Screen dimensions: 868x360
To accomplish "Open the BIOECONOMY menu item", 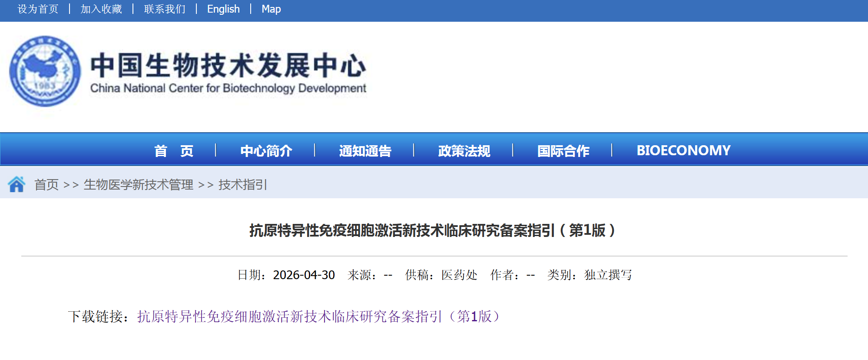I will pyautogui.click(x=684, y=150).
